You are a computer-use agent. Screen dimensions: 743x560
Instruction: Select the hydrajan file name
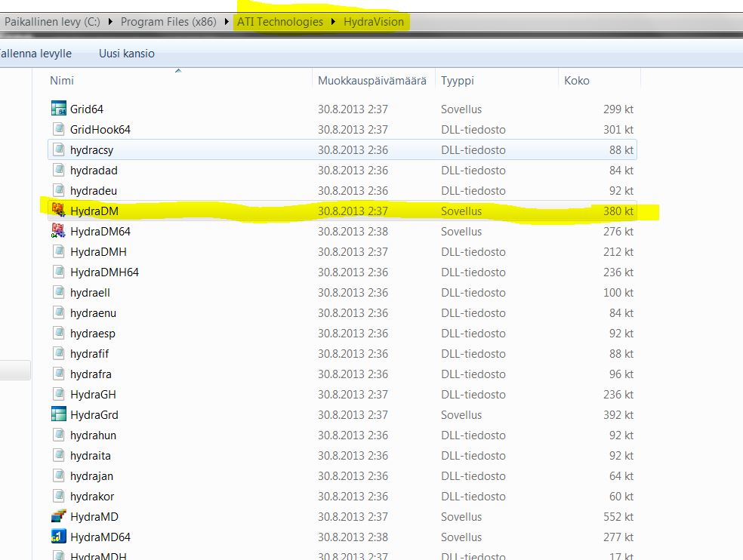click(x=91, y=476)
